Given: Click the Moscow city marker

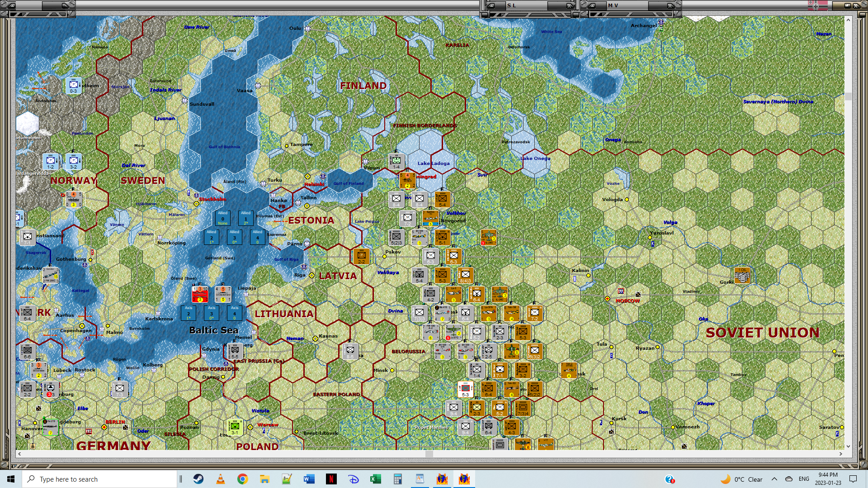Looking at the screenshot, I should coord(607,299).
